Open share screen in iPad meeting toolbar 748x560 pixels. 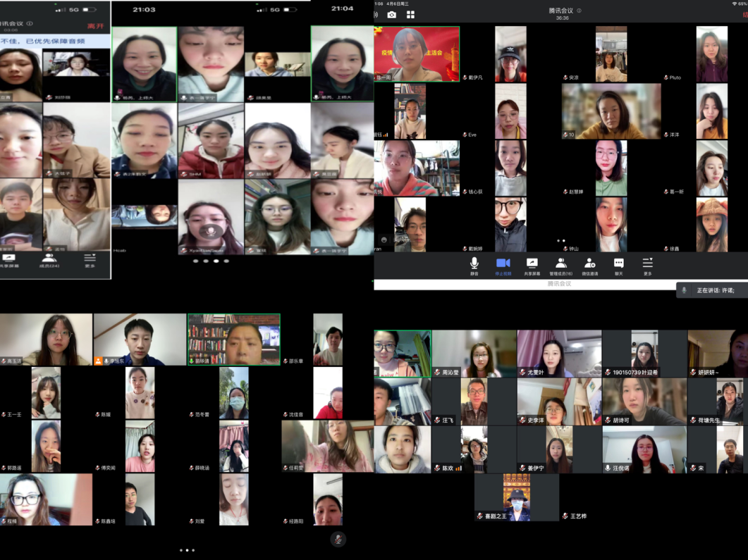[x=532, y=266]
